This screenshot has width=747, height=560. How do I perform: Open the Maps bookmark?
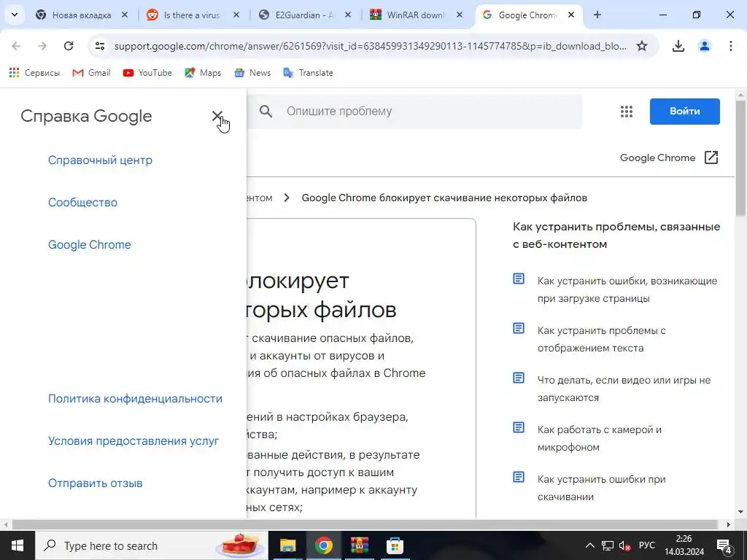tap(203, 73)
